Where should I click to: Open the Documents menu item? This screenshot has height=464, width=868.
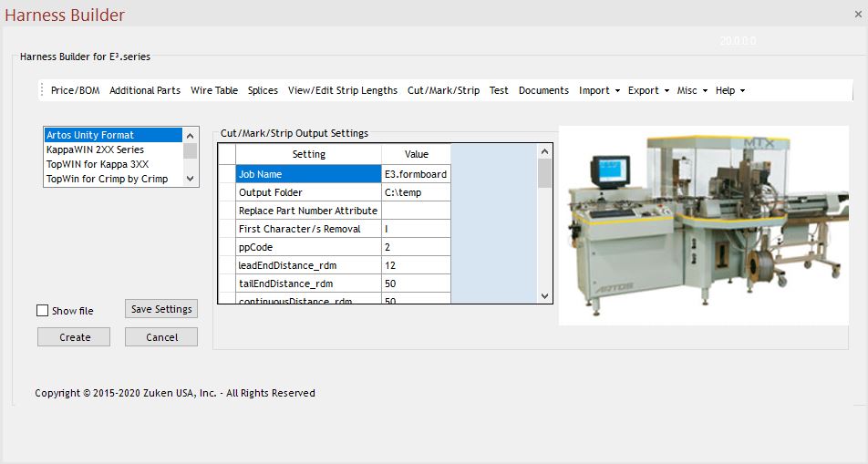(x=543, y=90)
